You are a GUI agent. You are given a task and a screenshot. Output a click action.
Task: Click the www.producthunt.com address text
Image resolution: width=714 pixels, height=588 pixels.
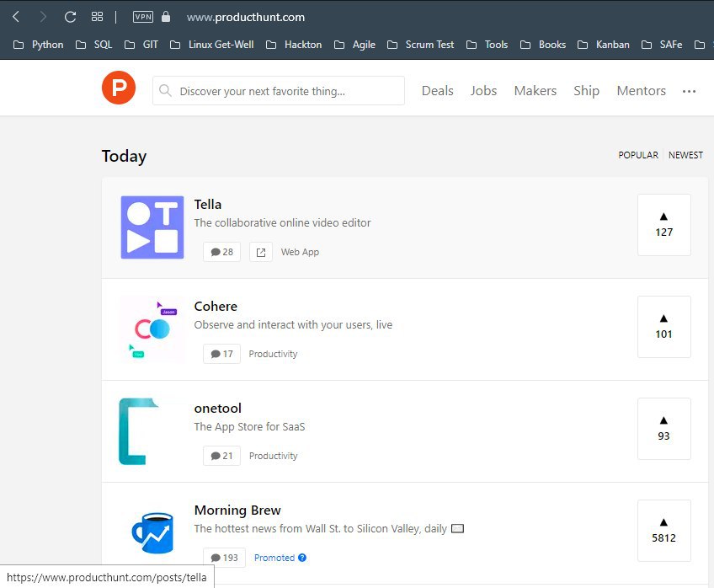pyautogui.click(x=246, y=18)
